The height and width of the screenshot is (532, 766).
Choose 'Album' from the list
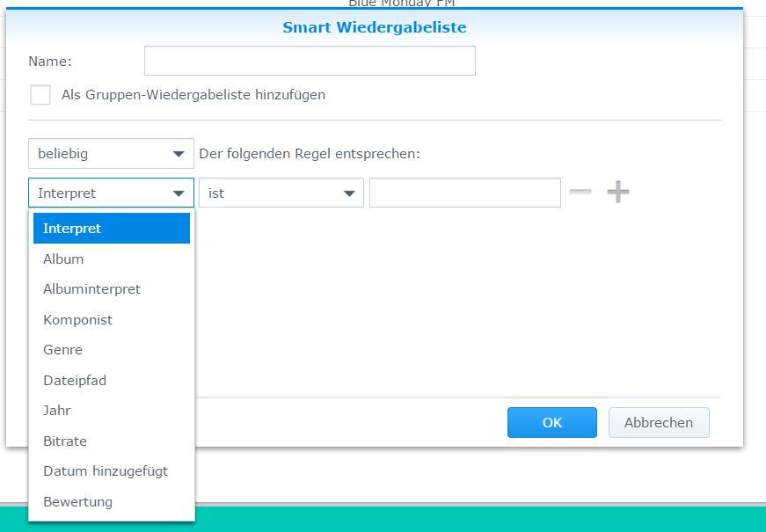[112, 259]
